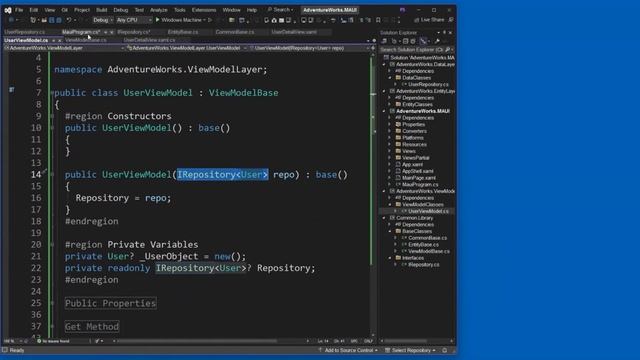Select IRepository.cs in Solution Explorer
640x360 pixels.
click(x=423, y=265)
